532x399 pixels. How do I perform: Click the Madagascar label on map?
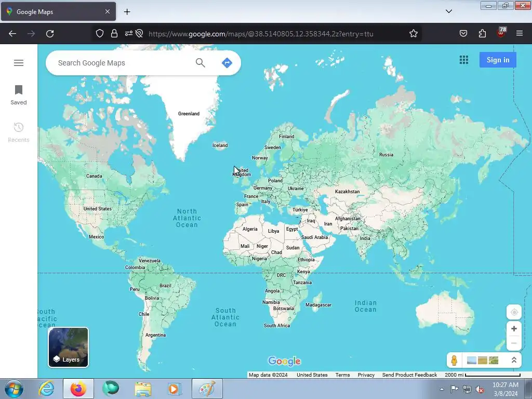point(318,305)
